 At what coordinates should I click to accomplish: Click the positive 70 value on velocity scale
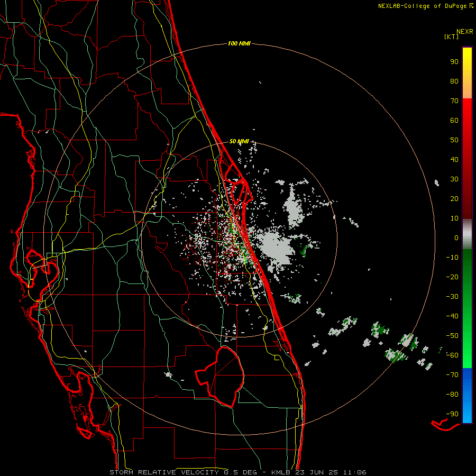454,101
